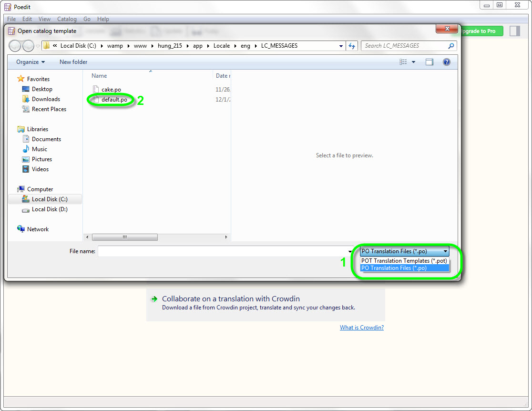Open the File menu
The image size is (532, 411).
click(11, 19)
